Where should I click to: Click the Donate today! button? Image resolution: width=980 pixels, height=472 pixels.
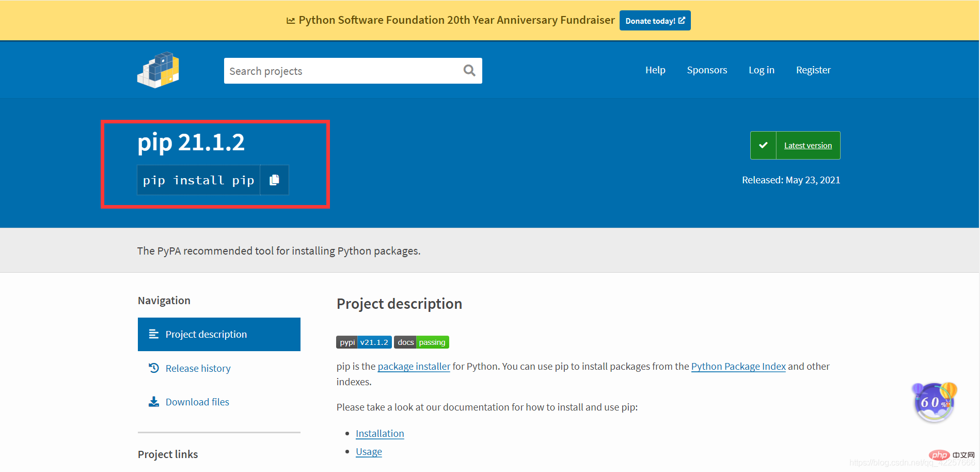click(x=655, y=21)
